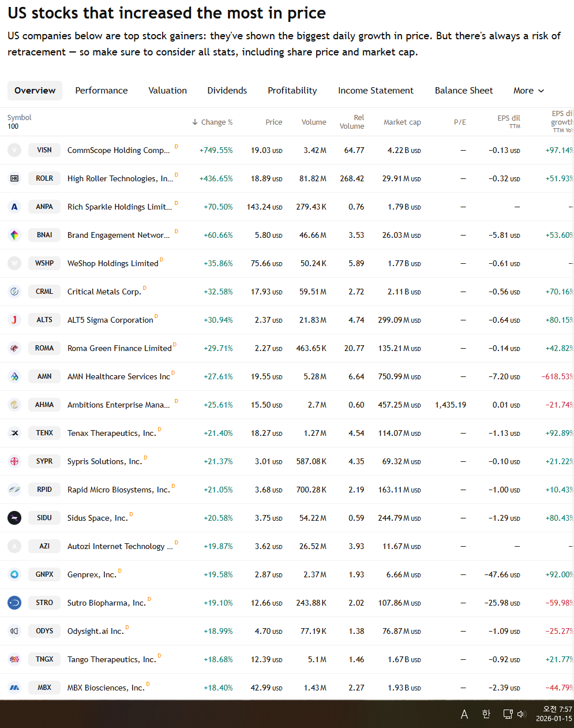Screen dimensions: 574x728
Task: Click the ALT5 Sigma ALTS logo icon
Action: 14,320
